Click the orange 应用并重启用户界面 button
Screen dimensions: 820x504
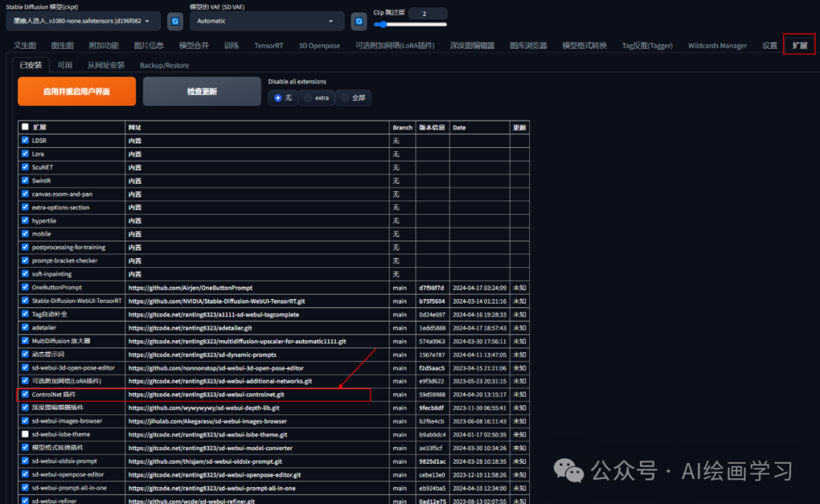pyautogui.click(x=77, y=92)
